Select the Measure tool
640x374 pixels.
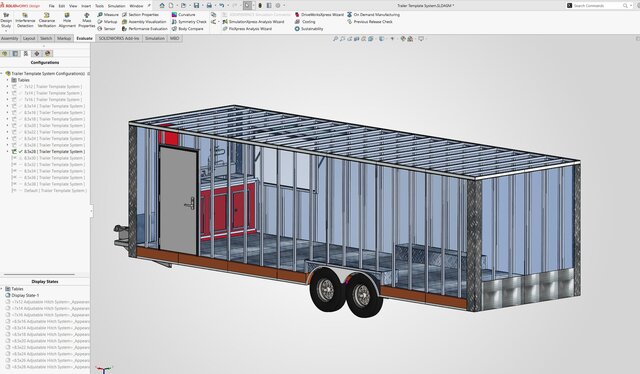pos(108,14)
